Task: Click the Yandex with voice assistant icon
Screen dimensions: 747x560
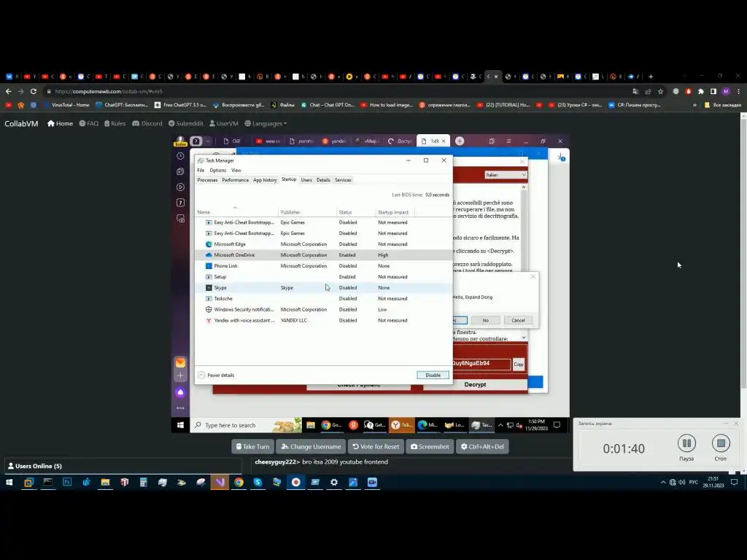Action: pyautogui.click(x=208, y=321)
